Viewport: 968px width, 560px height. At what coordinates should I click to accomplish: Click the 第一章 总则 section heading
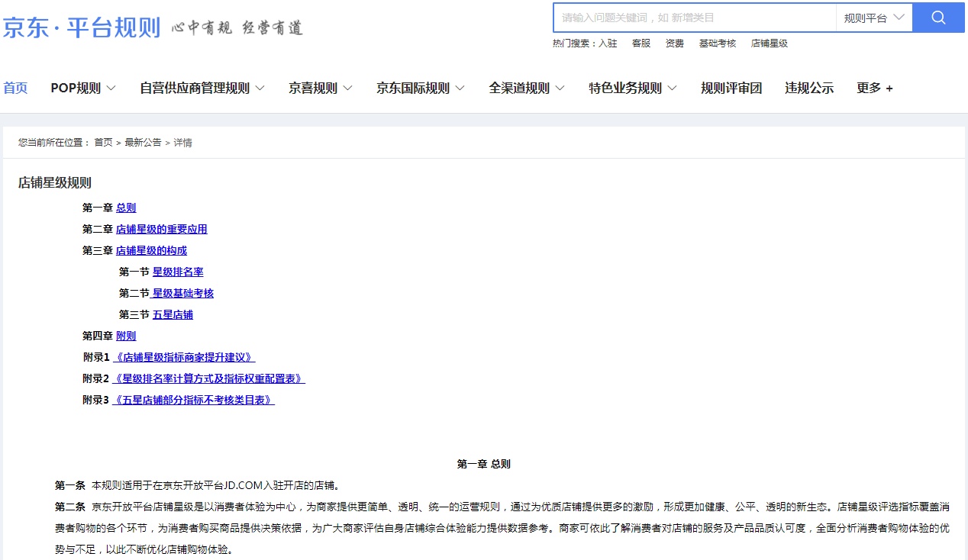point(484,464)
